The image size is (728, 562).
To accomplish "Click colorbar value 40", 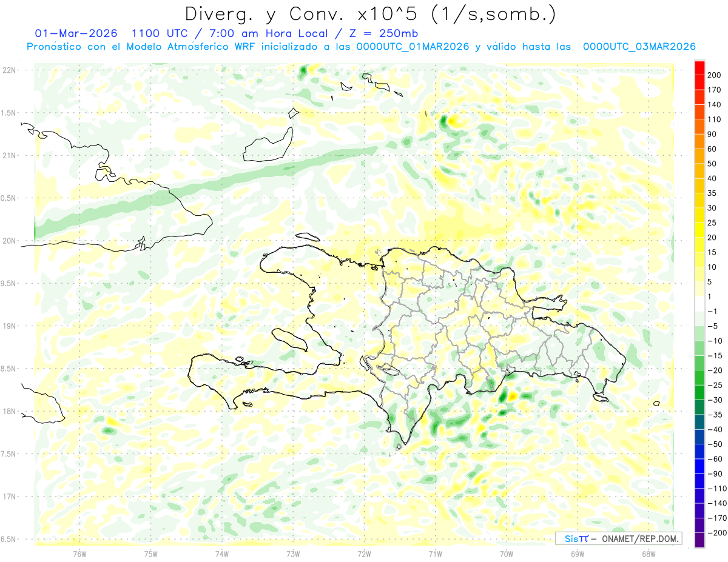I will 713,178.
